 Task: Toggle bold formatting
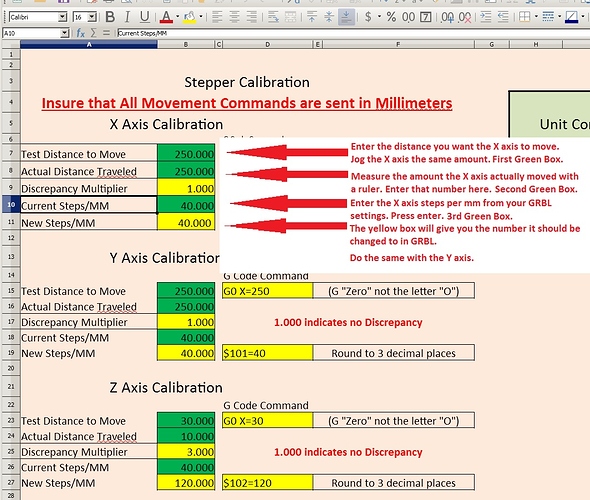point(110,17)
